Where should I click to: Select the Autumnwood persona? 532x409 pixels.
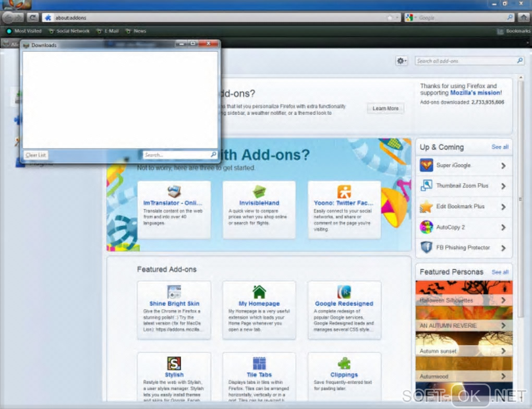click(x=464, y=369)
